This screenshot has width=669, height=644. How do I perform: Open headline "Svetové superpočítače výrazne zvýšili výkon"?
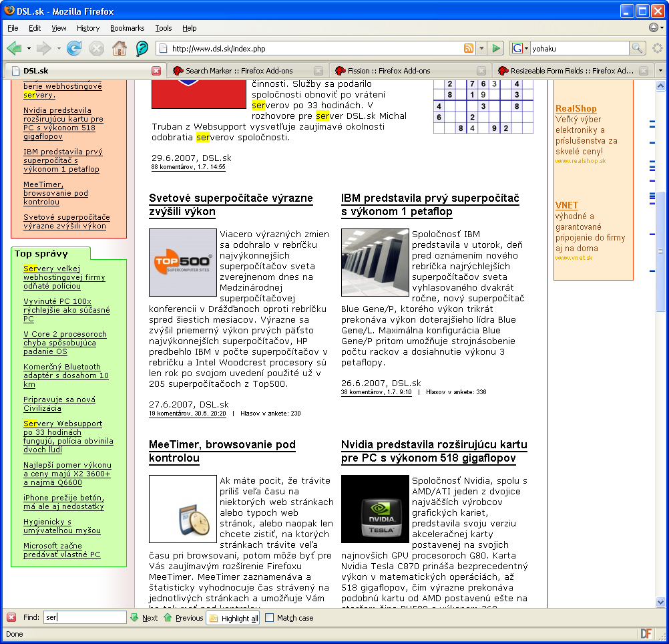pyautogui.click(x=231, y=205)
